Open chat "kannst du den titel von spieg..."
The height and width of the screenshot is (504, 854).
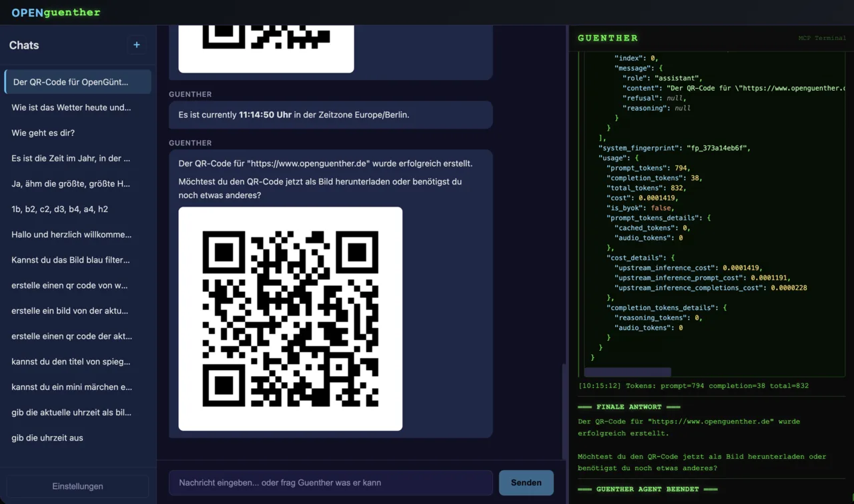(78, 361)
